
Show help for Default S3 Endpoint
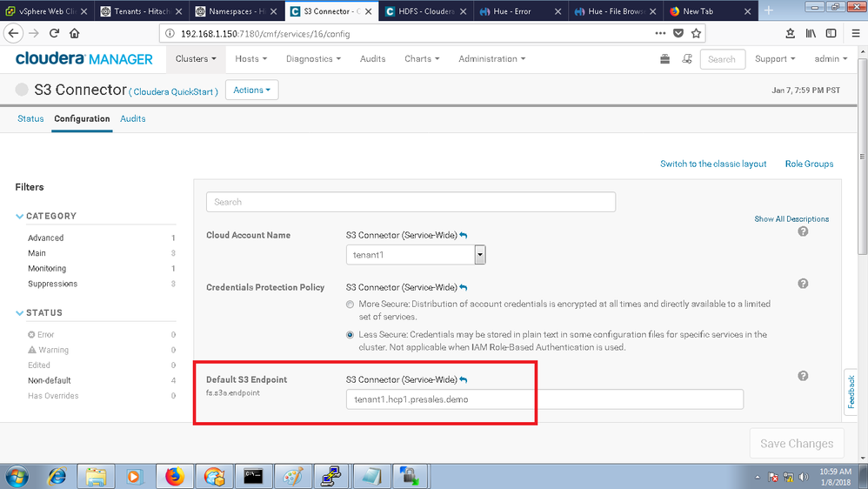803,376
